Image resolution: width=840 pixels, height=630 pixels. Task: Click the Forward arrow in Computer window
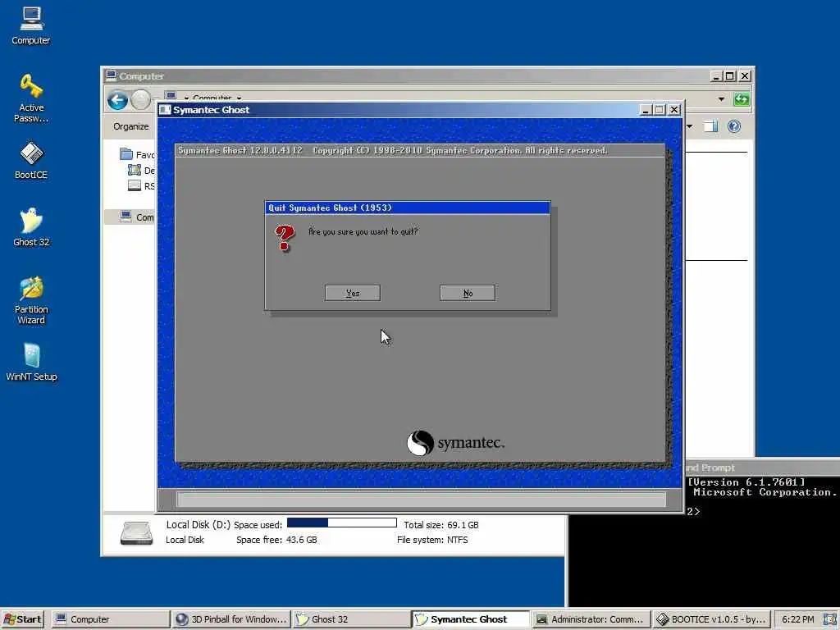(141, 100)
